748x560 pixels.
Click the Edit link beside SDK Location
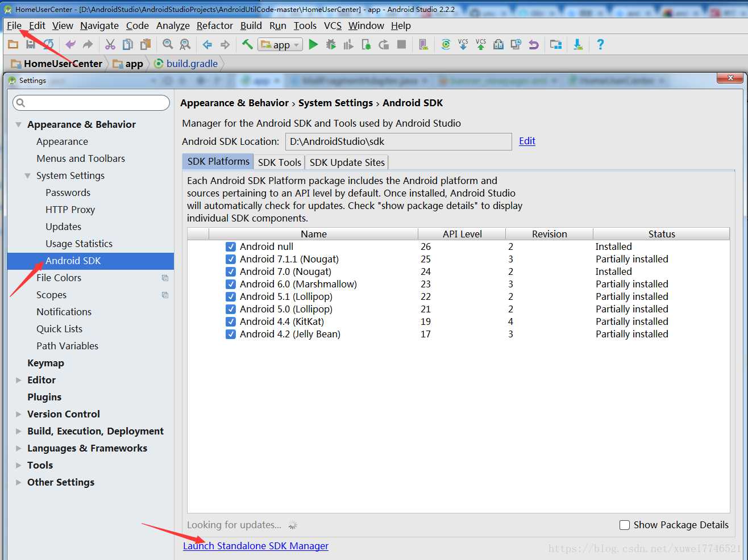click(x=526, y=141)
